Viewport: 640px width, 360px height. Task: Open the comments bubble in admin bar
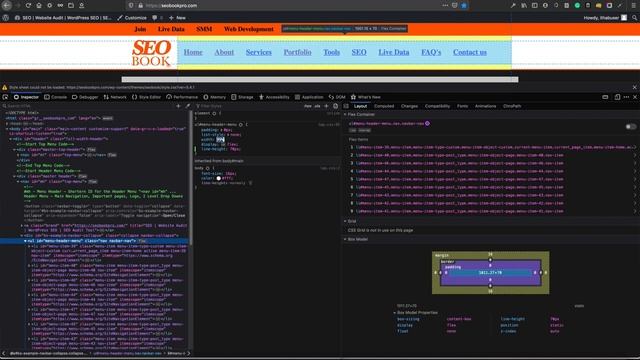[157, 18]
